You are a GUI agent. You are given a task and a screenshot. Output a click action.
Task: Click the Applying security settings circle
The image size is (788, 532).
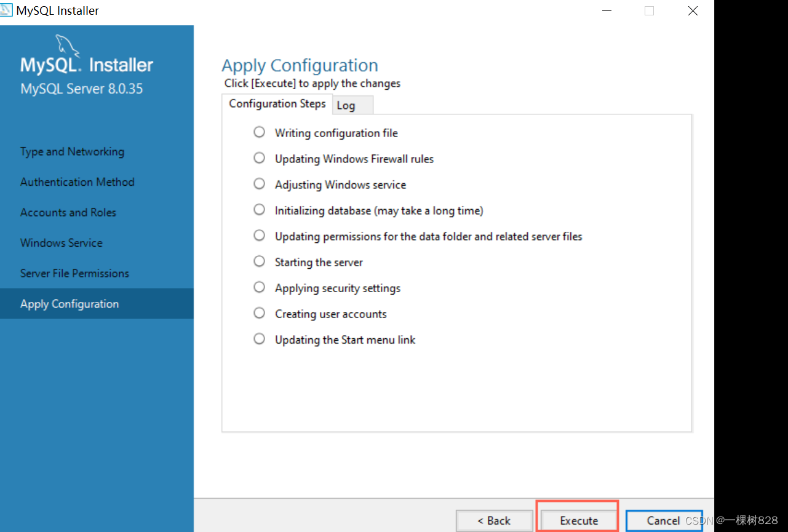(x=260, y=287)
